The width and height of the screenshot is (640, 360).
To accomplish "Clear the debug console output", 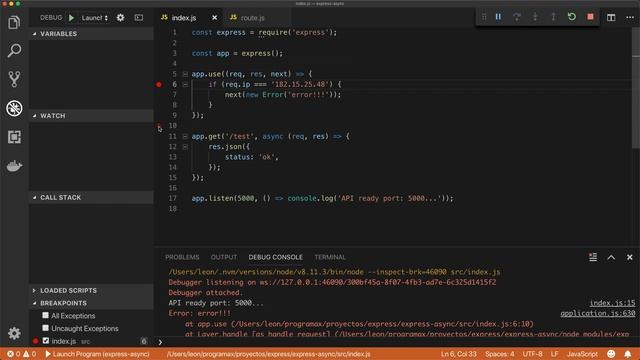I will coord(593,257).
